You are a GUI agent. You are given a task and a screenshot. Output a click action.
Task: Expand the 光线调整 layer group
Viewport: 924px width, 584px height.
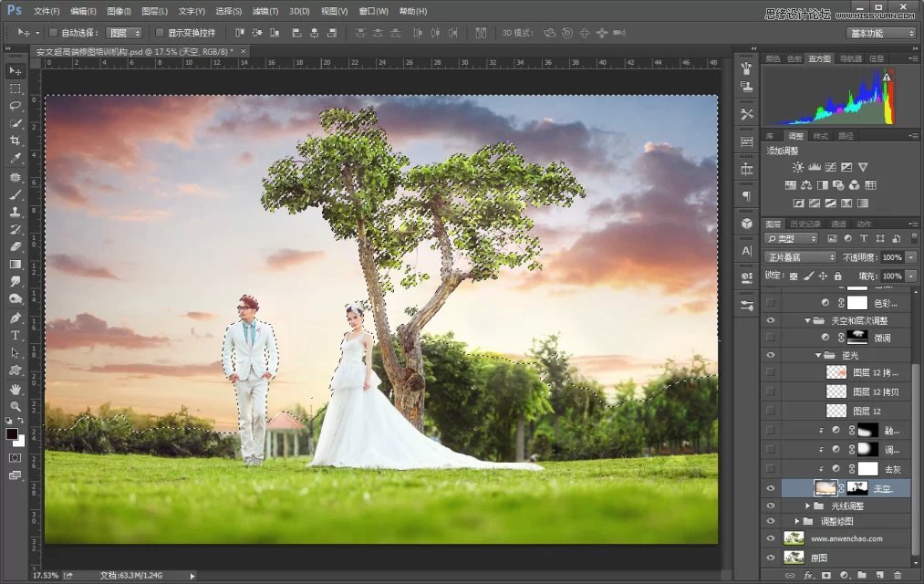point(805,504)
